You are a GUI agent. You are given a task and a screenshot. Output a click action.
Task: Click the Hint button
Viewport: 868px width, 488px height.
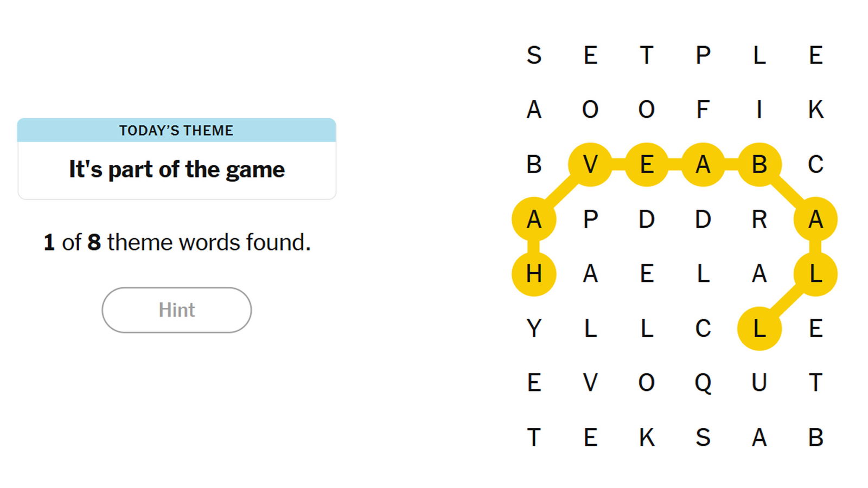[176, 310]
